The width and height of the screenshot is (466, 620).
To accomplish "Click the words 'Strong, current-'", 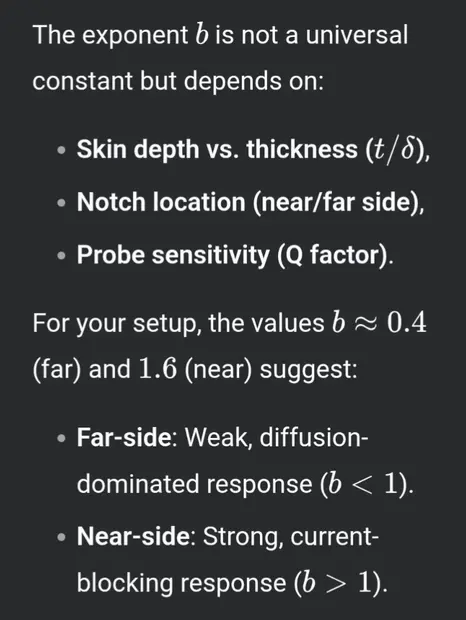I will click(x=291, y=537).
